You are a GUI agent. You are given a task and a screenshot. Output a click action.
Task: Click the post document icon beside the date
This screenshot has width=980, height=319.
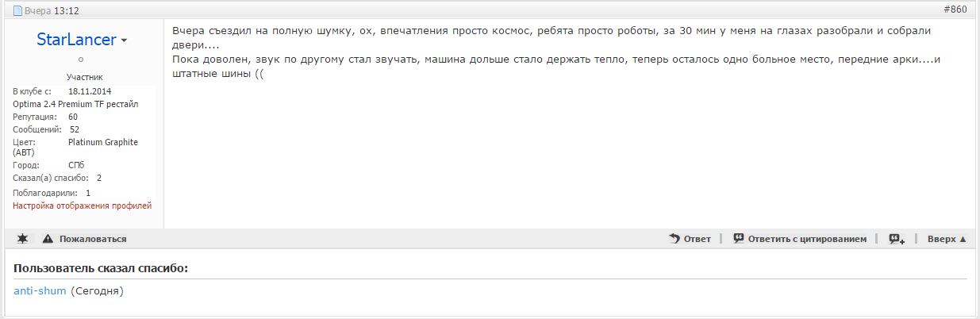[17, 11]
